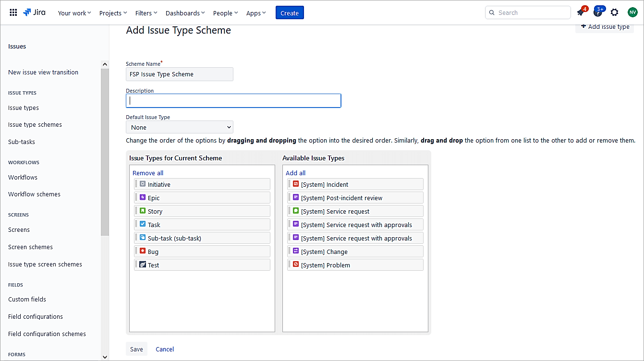Screen dimensions: 644x361
Task: Open the People menu
Action: [x=224, y=13]
